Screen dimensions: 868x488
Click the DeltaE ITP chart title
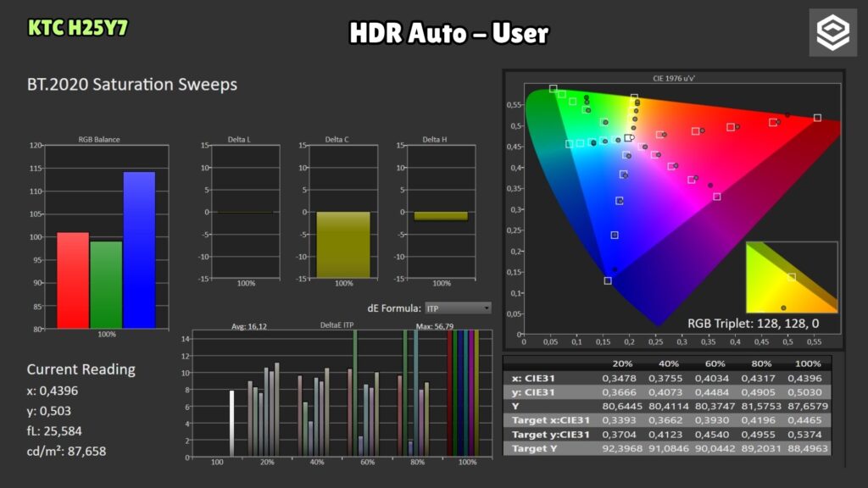337,325
